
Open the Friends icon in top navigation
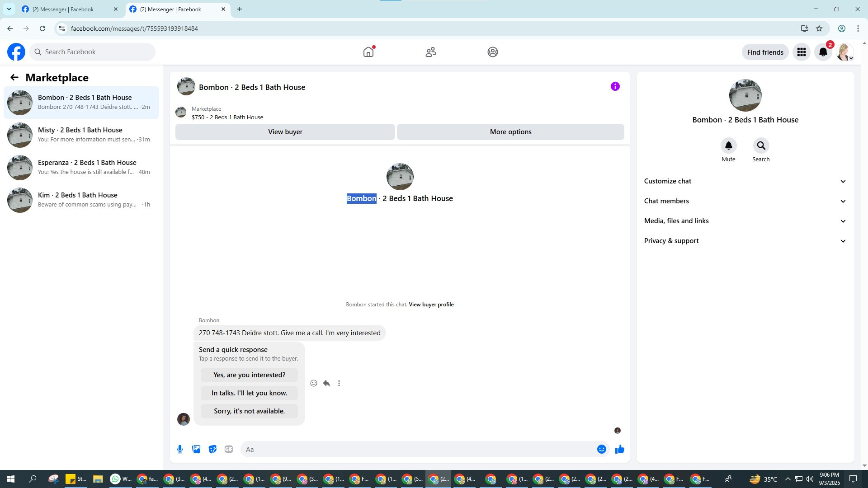431,52
